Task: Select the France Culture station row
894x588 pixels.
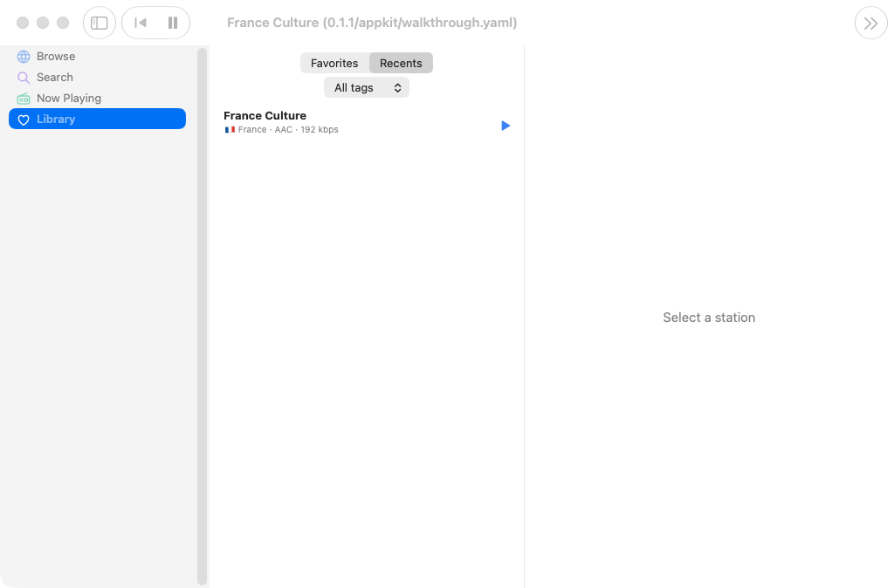Action: tap(367, 122)
